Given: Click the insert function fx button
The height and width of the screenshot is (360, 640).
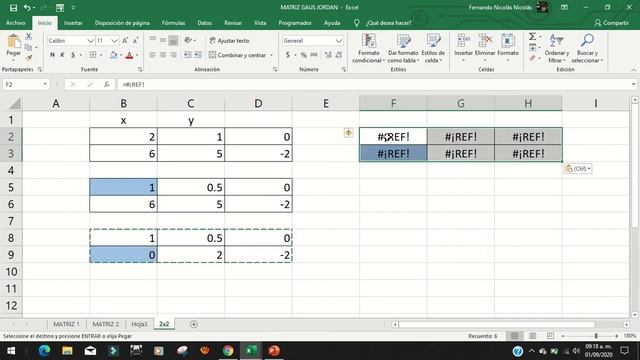Looking at the screenshot, I should (x=107, y=84).
